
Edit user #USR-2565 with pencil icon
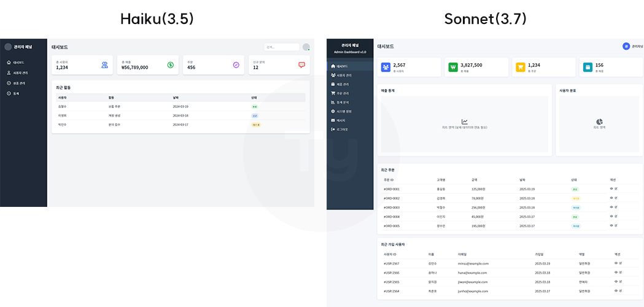pos(621,282)
